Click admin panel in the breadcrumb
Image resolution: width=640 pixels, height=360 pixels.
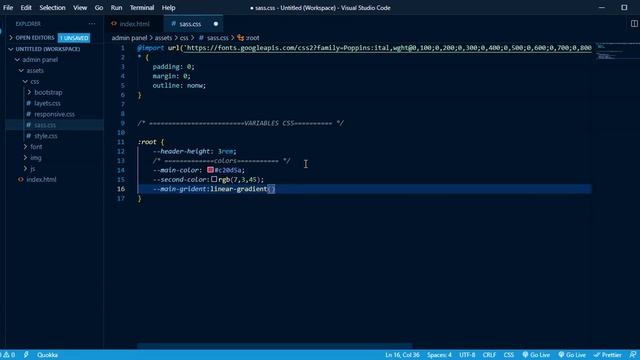[129, 38]
